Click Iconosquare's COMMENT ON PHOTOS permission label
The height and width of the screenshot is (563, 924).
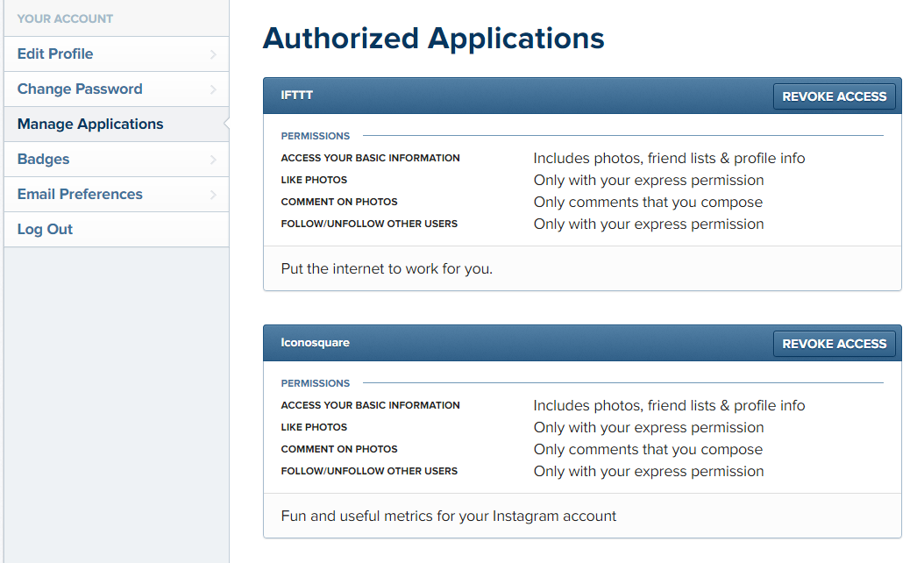click(339, 449)
